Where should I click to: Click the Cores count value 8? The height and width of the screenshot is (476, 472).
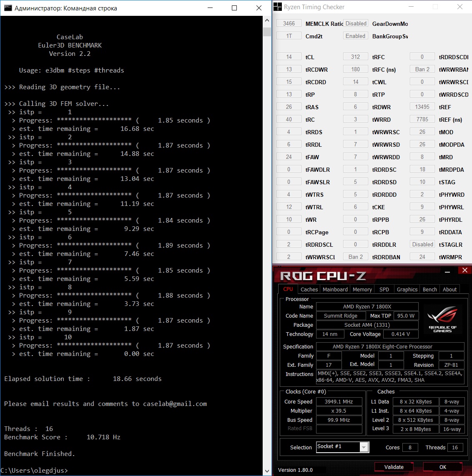410,447
